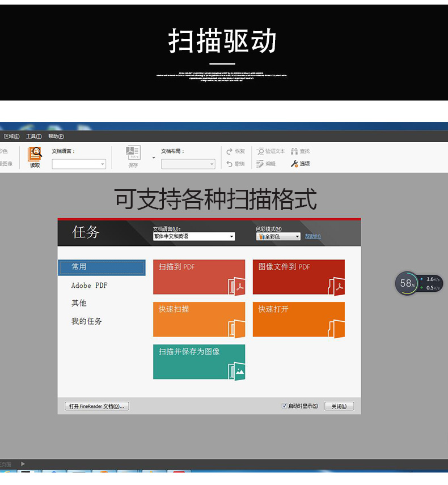Open the 帮助(P) menu
Screen dimensions: 448x485
tap(56, 137)
